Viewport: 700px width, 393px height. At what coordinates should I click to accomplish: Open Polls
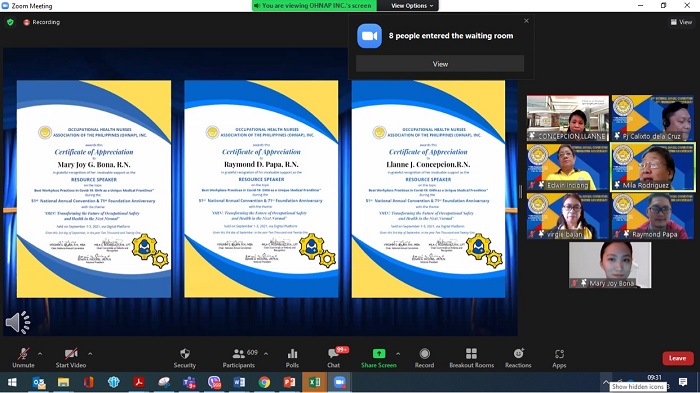[x=292, y=358]
